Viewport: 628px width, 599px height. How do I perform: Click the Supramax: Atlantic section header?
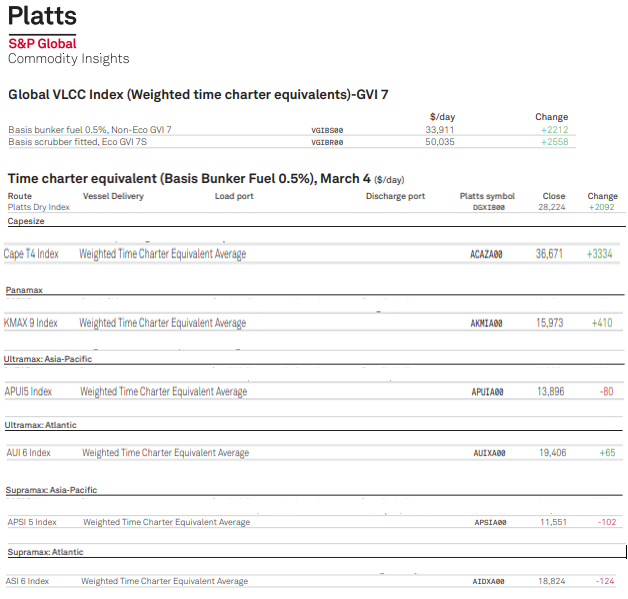tap(45, 552)
